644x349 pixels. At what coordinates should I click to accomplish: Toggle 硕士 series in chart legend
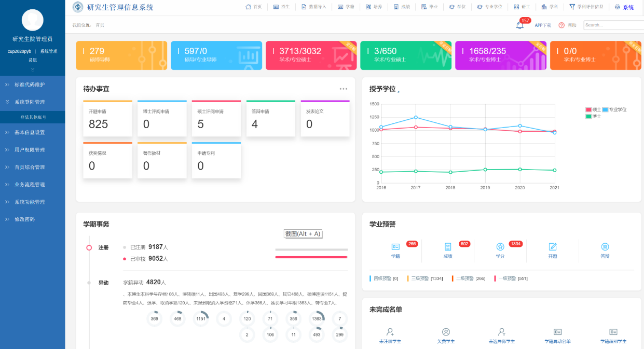pyautogui.click(x=589, y=109)
